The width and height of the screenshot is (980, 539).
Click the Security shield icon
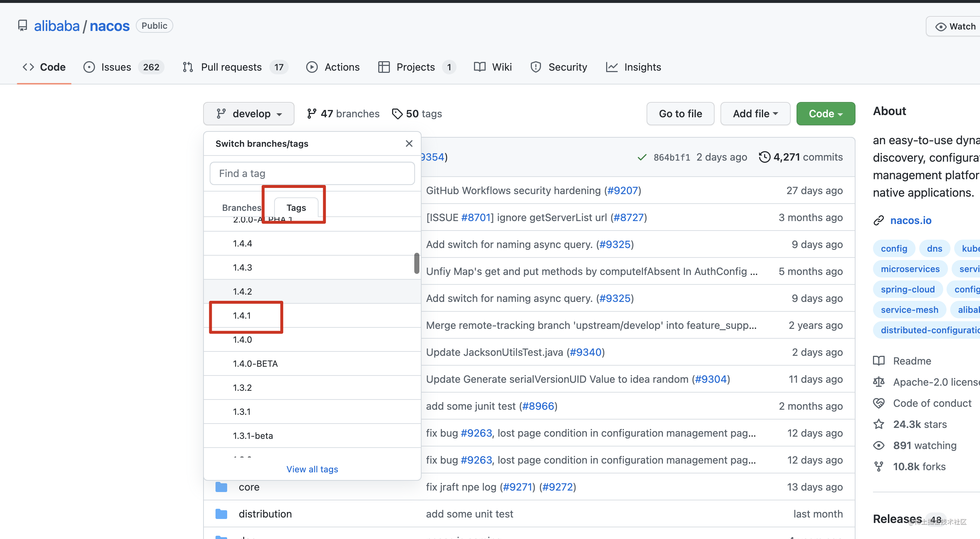coord(535,67)
